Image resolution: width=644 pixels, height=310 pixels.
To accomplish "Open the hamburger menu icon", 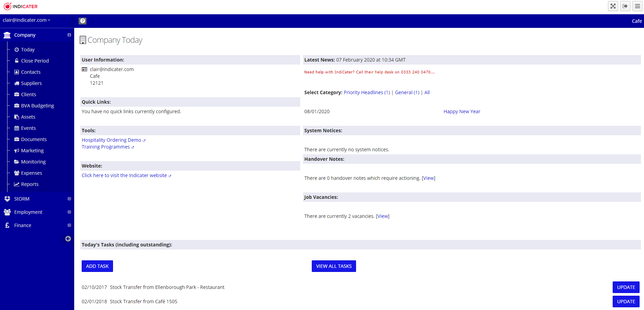I will pyautogui.click(x=638, y=6).
